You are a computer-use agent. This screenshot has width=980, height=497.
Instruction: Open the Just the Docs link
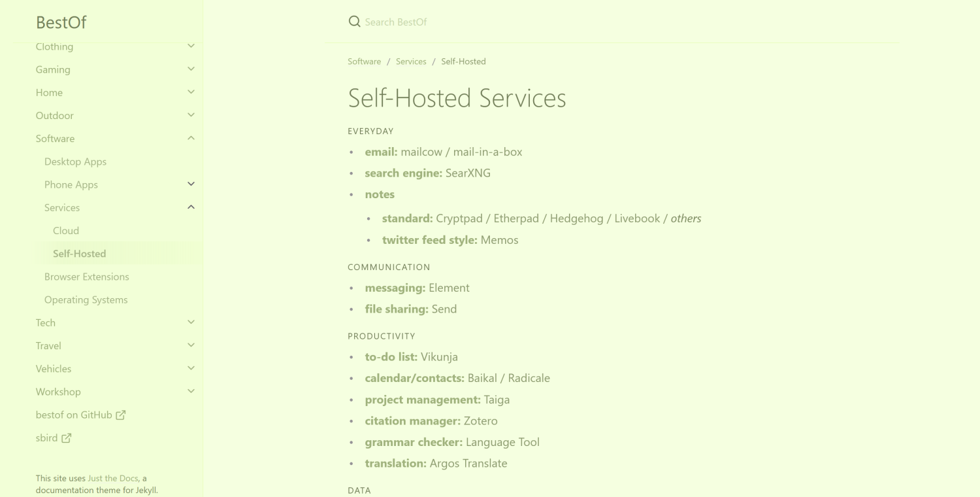(113, 478)
